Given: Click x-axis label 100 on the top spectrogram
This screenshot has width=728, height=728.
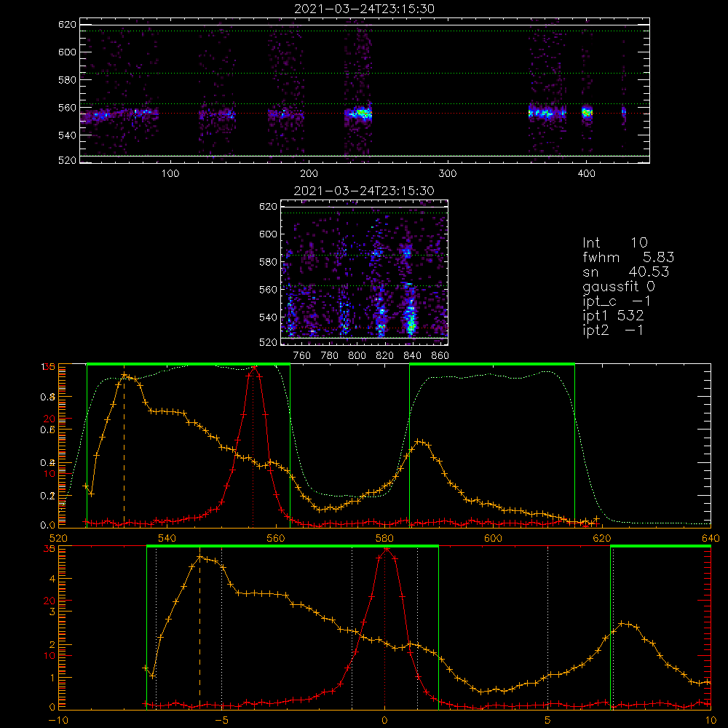Looking at the screenshot, I should coord(170,174).
